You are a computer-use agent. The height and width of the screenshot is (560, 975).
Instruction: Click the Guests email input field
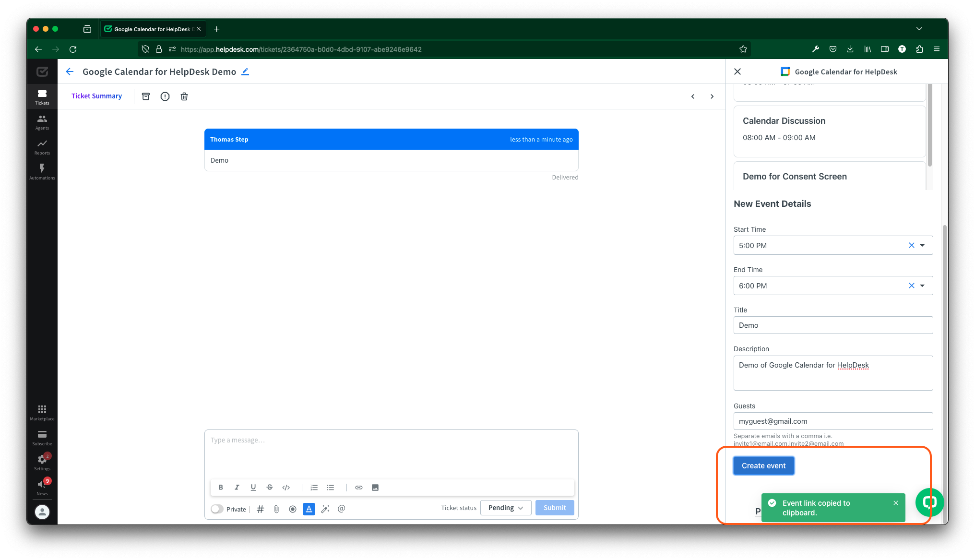(x=832, y=421)
